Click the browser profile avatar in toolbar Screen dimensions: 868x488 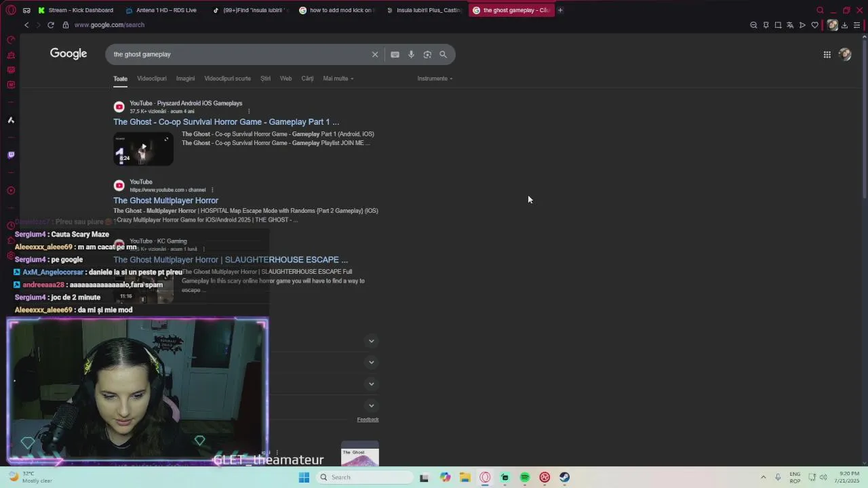click(832, 25)
